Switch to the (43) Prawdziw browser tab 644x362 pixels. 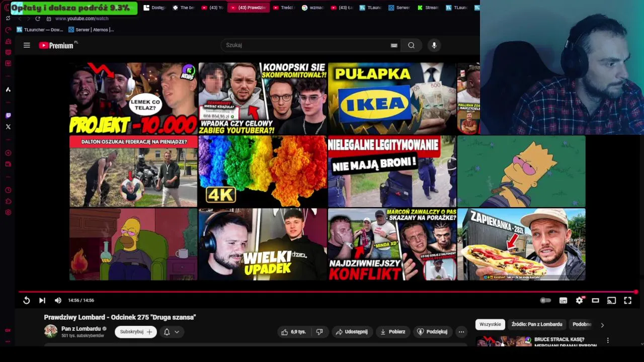248,8
